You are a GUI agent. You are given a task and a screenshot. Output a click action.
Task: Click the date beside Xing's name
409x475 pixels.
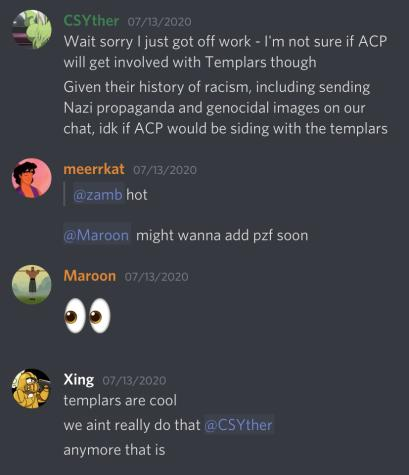click(134, 381)
